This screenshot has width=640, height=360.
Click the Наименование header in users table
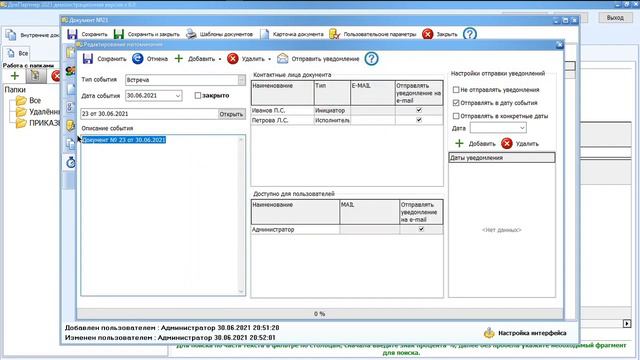pos(295,212)
